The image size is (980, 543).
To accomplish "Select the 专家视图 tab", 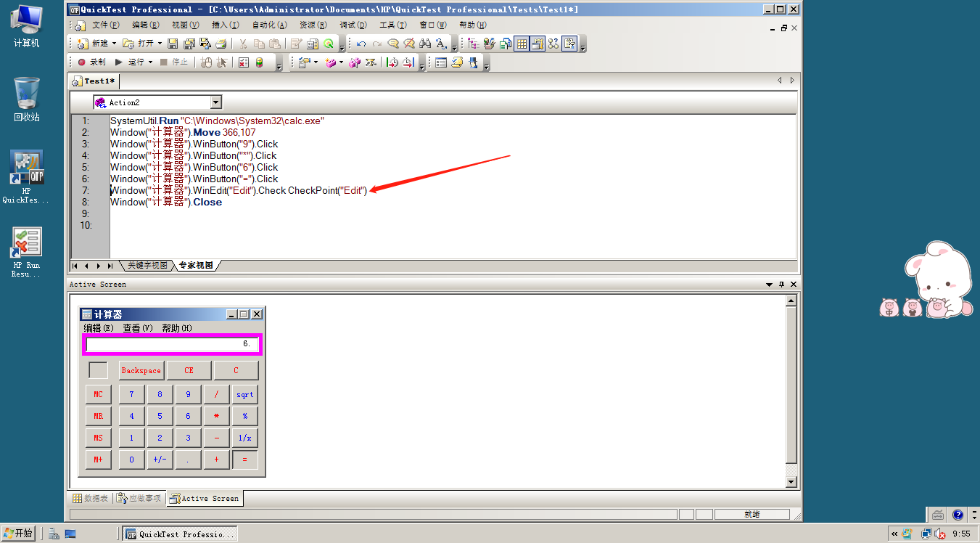I will click(196, 266).
